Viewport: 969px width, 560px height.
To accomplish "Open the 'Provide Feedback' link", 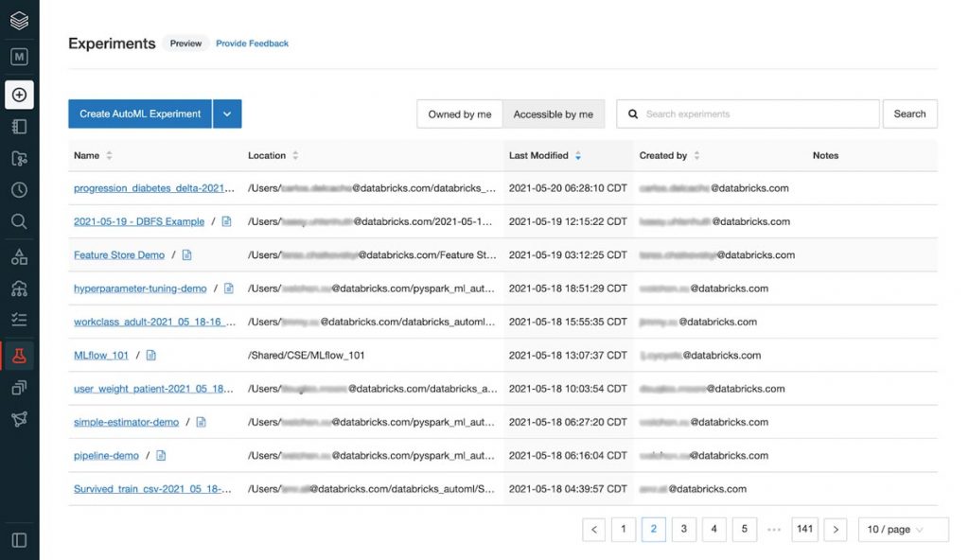I will coord(252,44).
